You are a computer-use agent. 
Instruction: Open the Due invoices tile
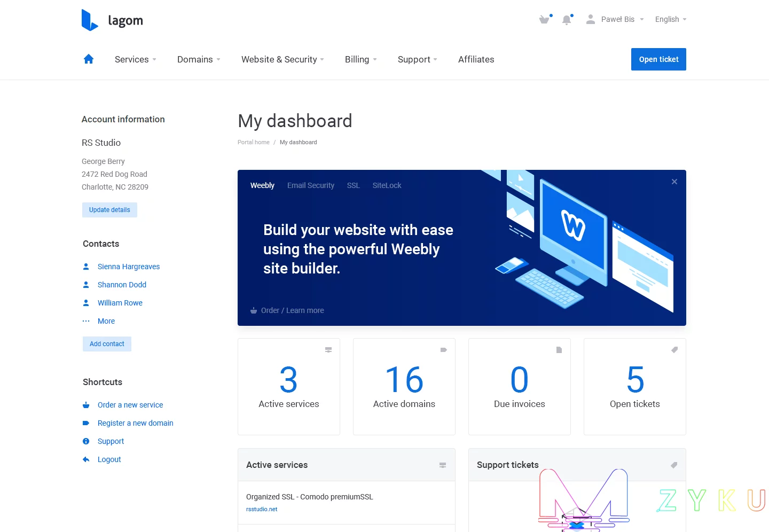(519, 386)
